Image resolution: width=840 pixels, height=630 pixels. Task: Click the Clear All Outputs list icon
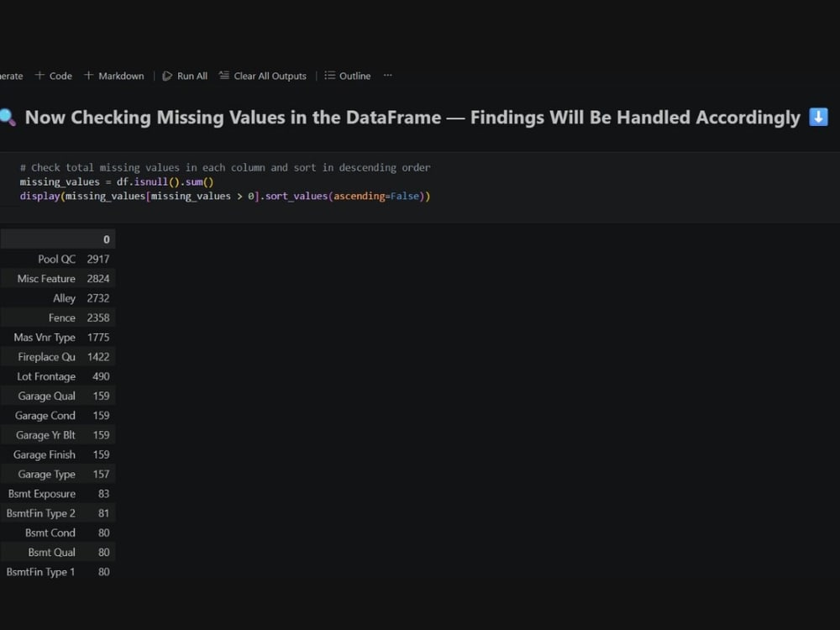(224, 76)
